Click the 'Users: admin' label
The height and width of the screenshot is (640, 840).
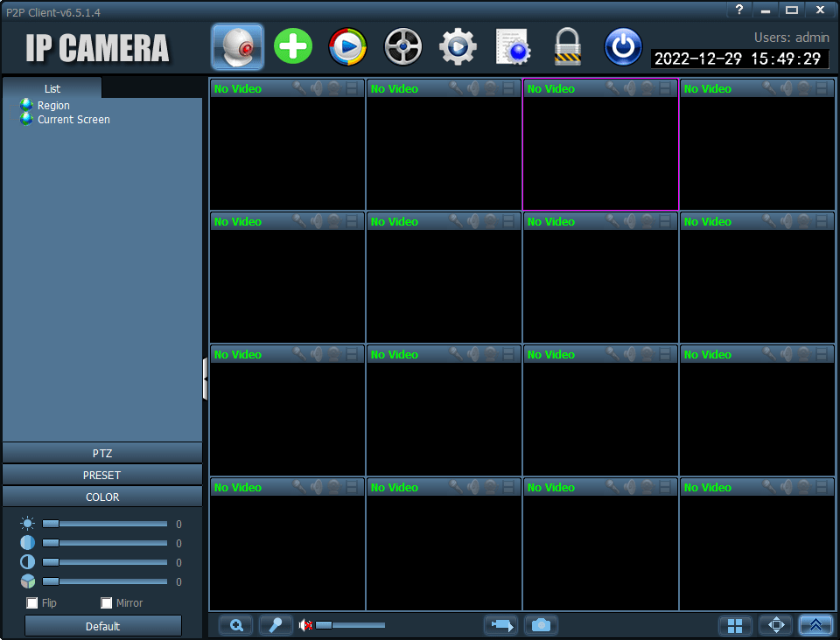click(x=791, y=38)
